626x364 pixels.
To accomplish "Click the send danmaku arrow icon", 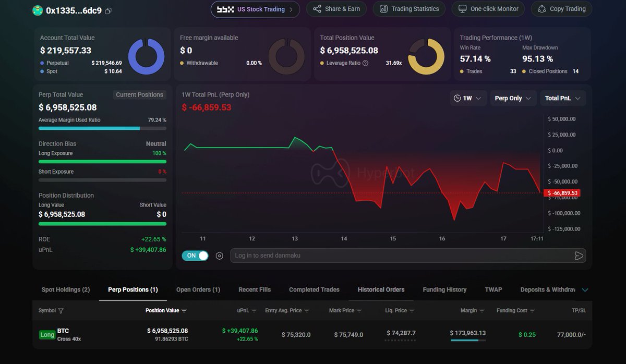I will click(x=579, y=256).
